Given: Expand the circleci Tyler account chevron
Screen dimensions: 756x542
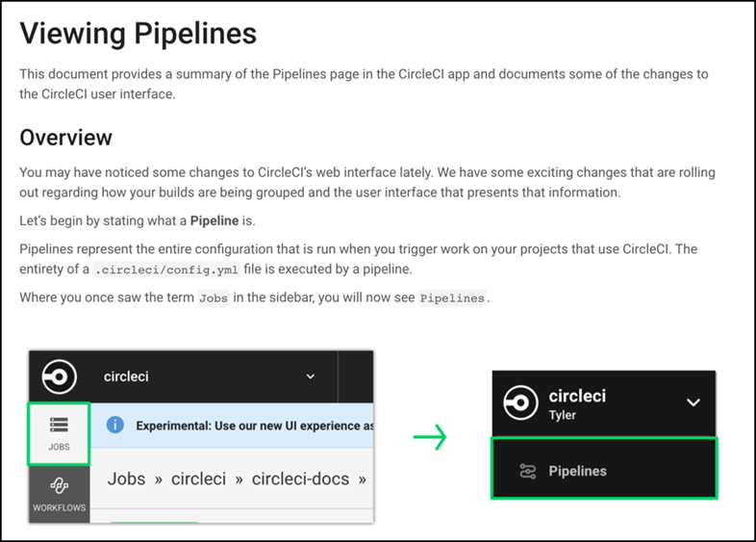Looking at the screenshot, I should click(693, 402).
